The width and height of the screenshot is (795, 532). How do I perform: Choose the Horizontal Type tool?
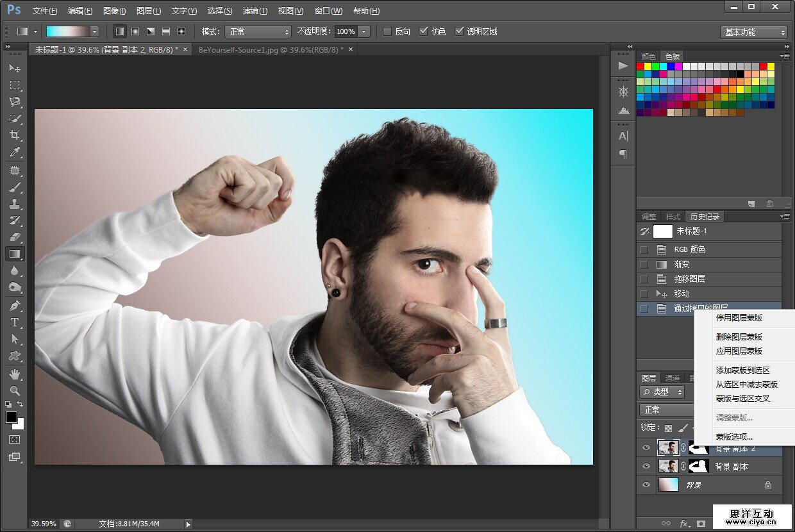(14, 322)
